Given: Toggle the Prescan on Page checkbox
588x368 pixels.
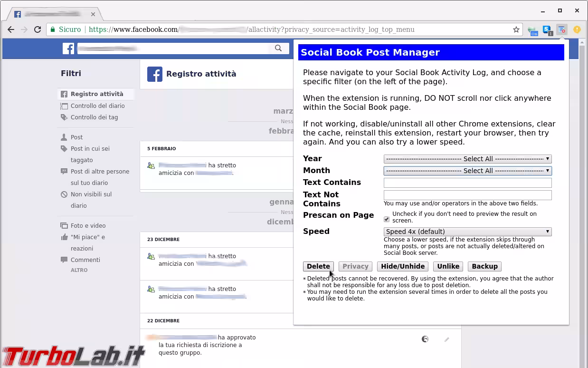Looking at the screenshot, I should (x=387, y=219).
